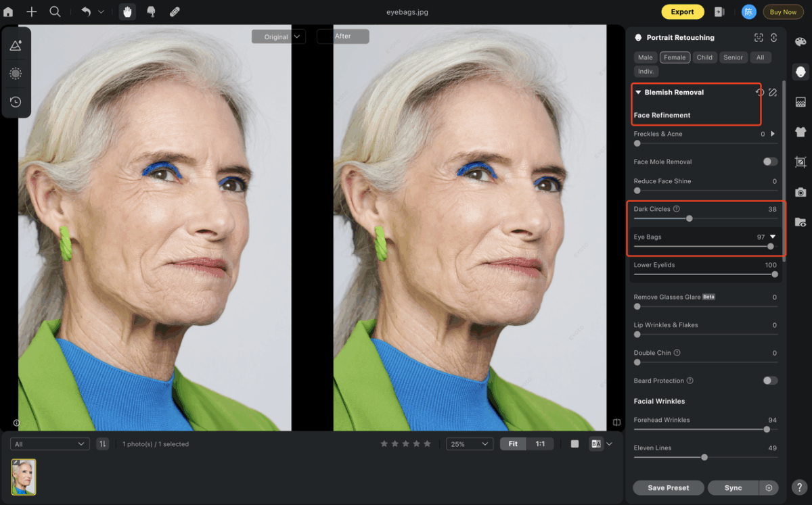Viewport: 812px width, 505px height.
Task: Click the After view label
Action: pyautogui.click(x=343, y=37)
